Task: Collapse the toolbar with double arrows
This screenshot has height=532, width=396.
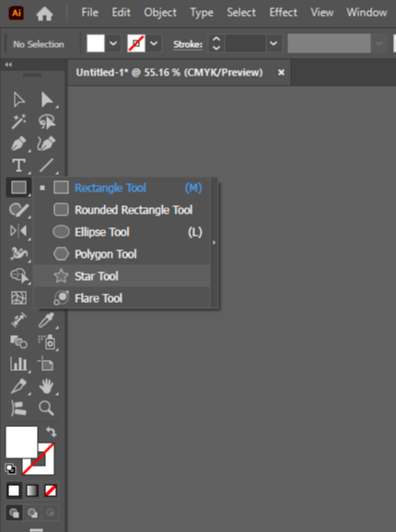Action: [x=8, y=64]
